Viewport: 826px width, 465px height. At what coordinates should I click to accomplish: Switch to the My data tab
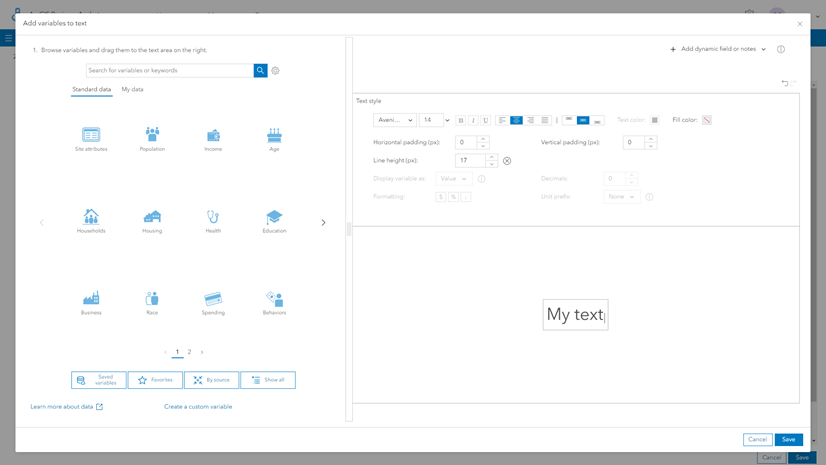132,90
